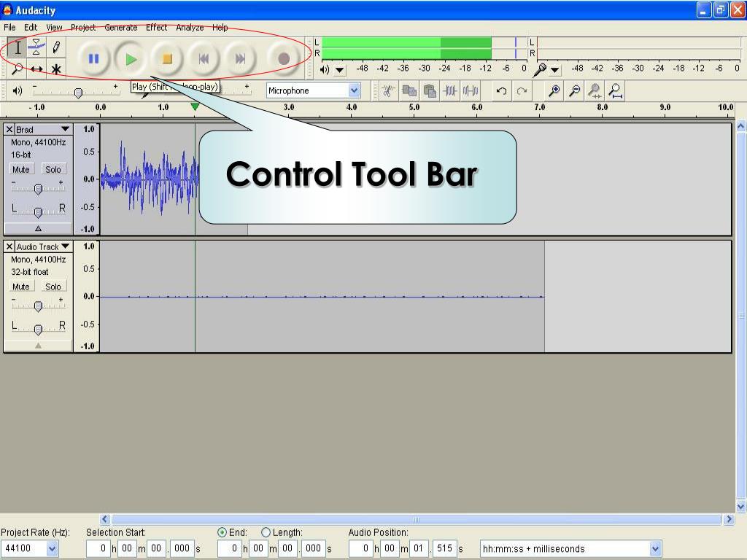Mute the Audio Track
Image resolution: width=747 pixels, height=560 pixels.
(21, 287)
